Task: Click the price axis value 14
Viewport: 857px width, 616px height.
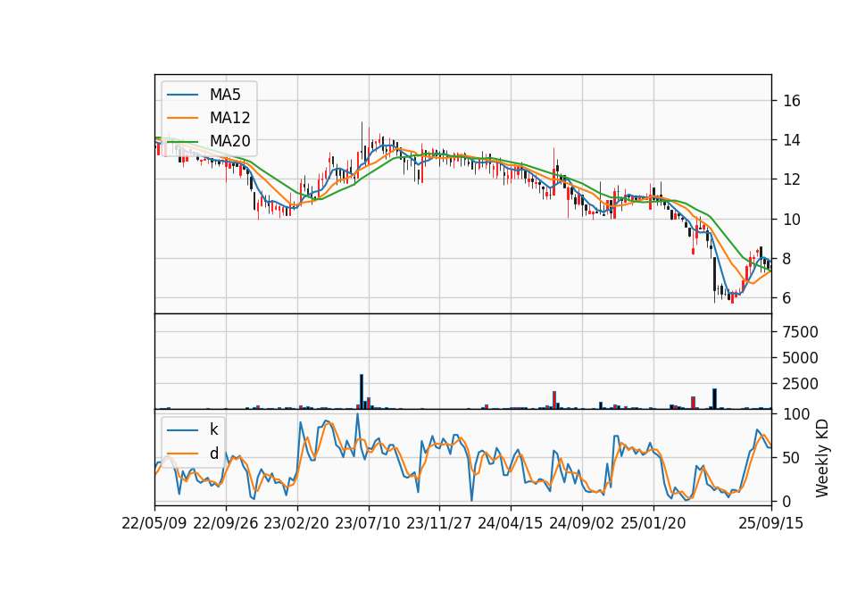Action: (x=792, y=140)
